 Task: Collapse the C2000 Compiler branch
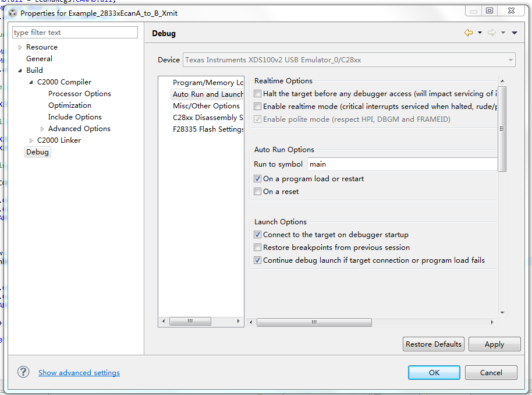[31, 82]
